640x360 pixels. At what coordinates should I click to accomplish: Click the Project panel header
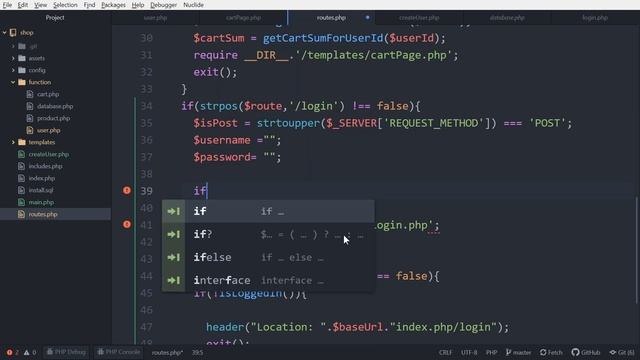pyautogui.click(x=55, y=18)
